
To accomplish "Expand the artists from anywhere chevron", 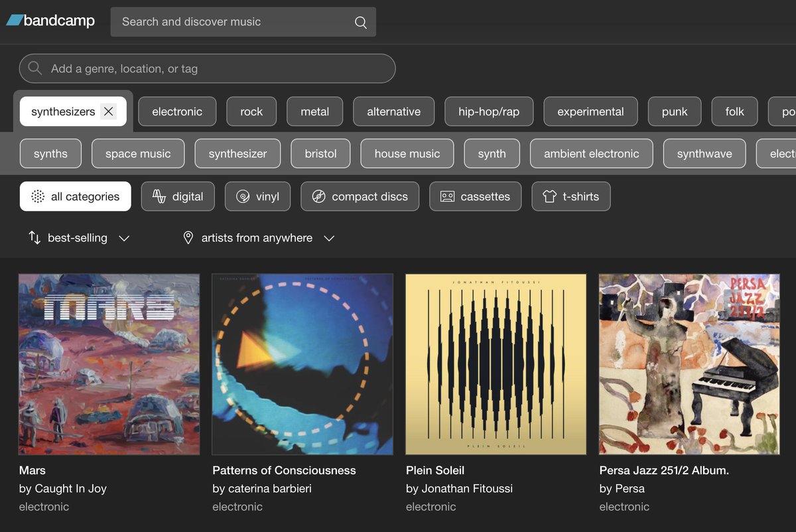I will pos(329,238).
